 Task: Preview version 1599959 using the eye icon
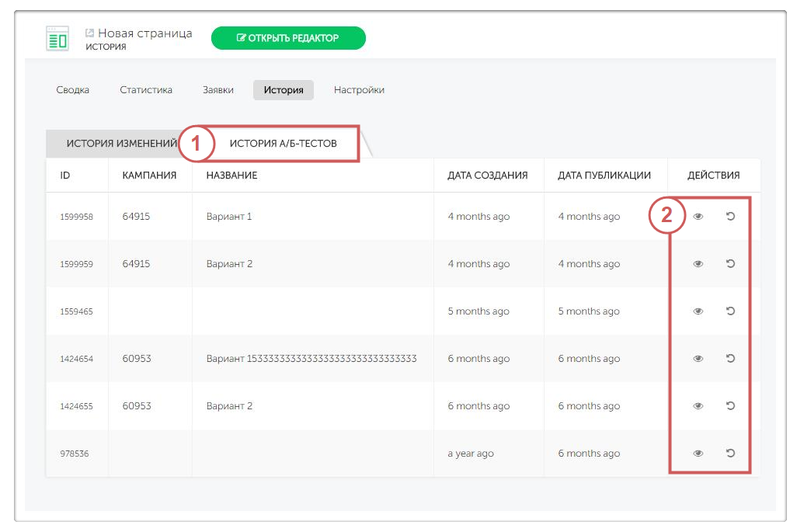click(x=698, y=264)
